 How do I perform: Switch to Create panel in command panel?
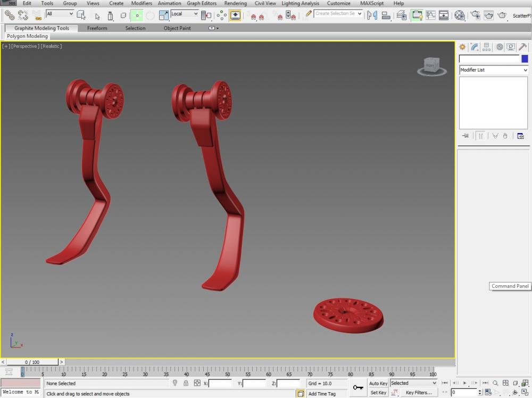coord(462,47)
